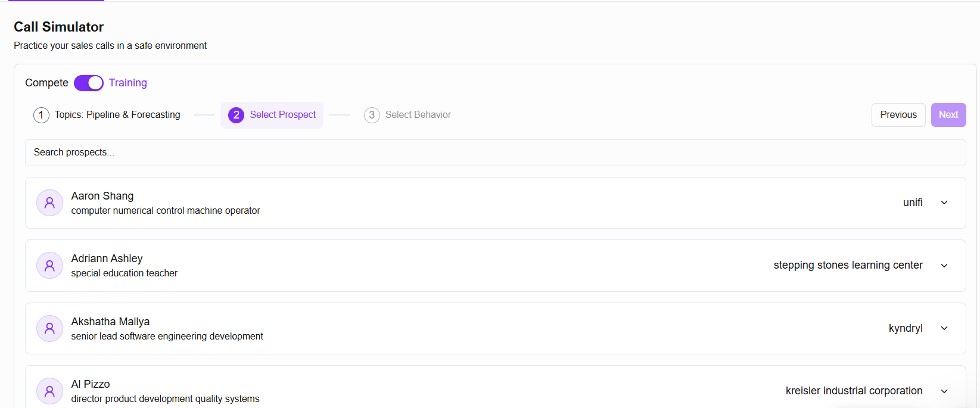The image size is (980, 408).
Task: Focus the Search prospects input field
Action: point(496,152)
